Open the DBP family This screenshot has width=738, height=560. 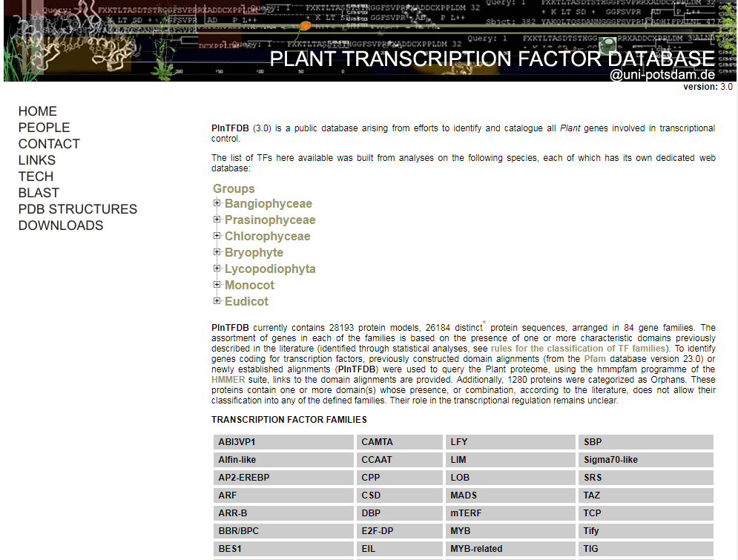(x=400, y=513)
